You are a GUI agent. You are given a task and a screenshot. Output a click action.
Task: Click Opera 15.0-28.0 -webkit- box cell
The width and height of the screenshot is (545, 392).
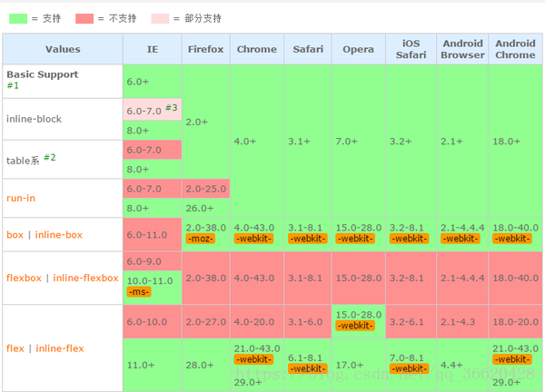[x=359, y=235]
